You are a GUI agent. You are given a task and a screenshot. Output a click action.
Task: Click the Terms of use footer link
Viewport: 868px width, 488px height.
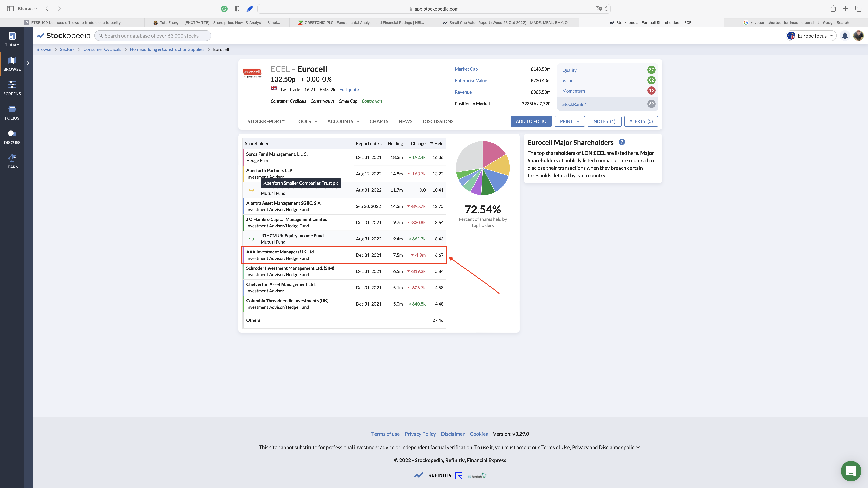pyautogui.click(x=385, y=434)
